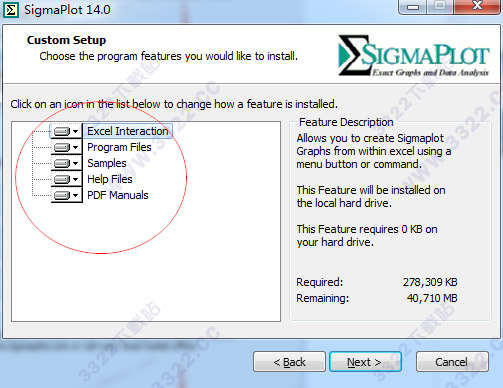Select the PDF Manuals feature label
Image resolution: width=503 pixels, height=388 pixels.
point(118,195)
